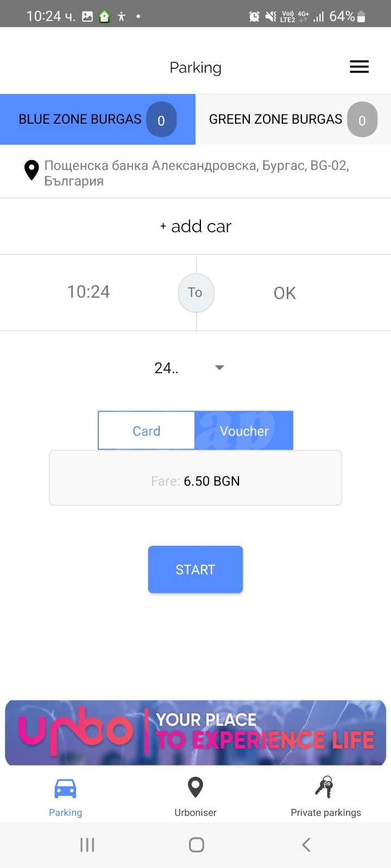391x868 pixels.
Task: Expand the duration dropdown arrow
Action: click(219, 368)
